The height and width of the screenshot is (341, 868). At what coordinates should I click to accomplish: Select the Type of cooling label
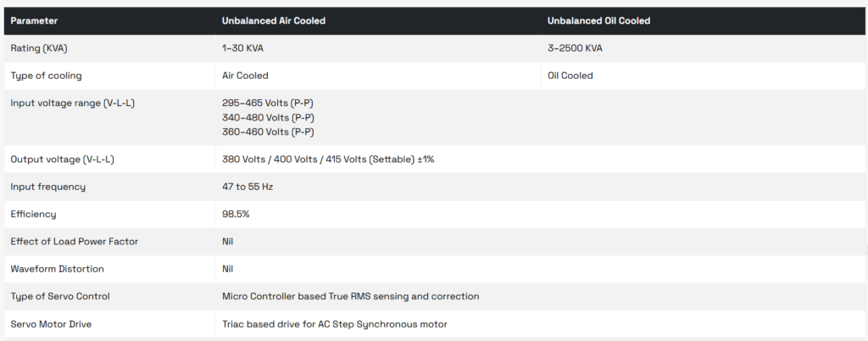tap(46, 75)
